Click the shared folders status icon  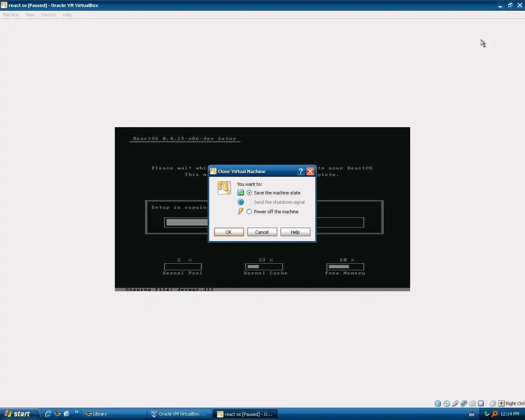click(472, 404)
